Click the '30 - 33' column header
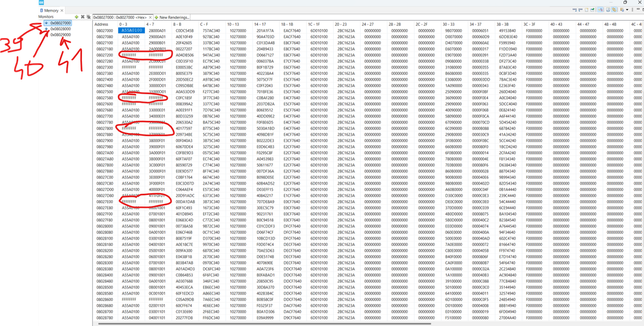 click(x=454, y=25)
